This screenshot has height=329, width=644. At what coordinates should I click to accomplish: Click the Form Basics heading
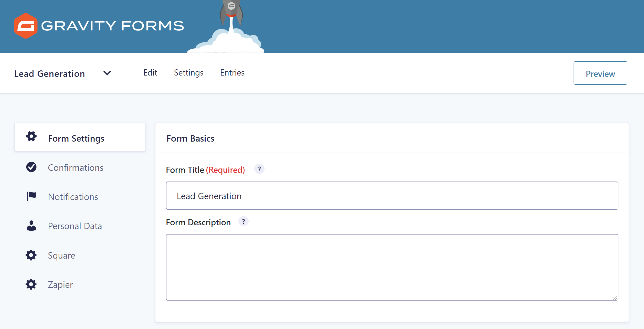(x=190, y=139)
